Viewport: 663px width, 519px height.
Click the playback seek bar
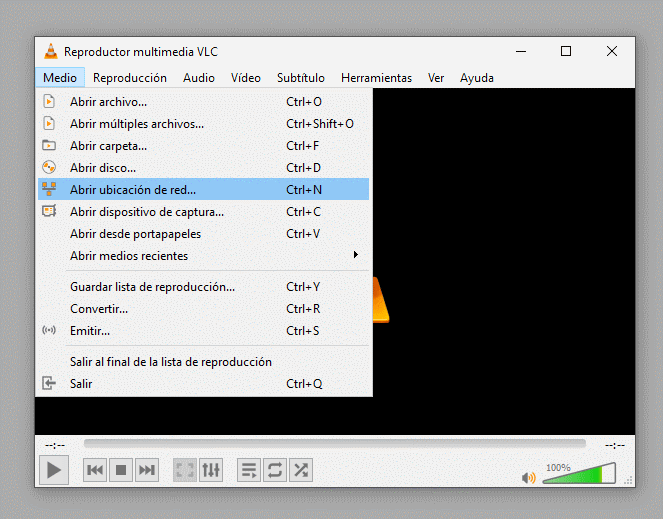point(335,443)
